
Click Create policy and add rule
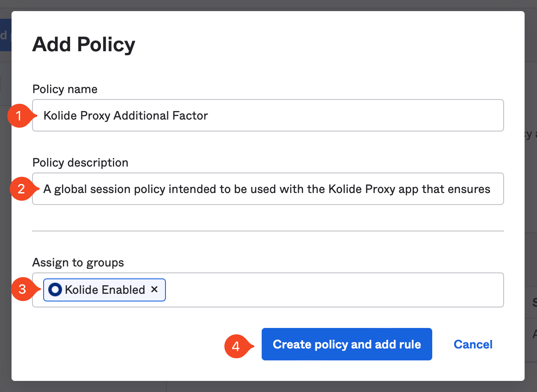point(347,344)
